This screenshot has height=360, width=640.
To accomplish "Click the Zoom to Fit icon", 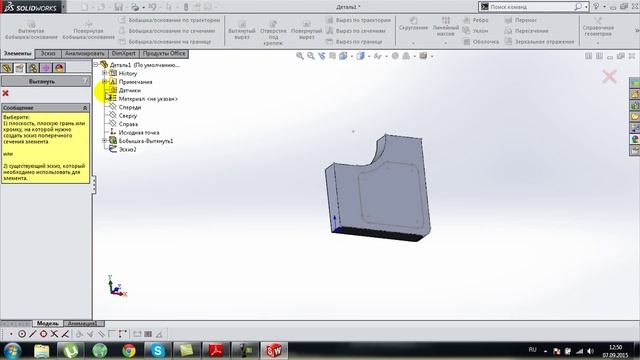I will [300, 56].
